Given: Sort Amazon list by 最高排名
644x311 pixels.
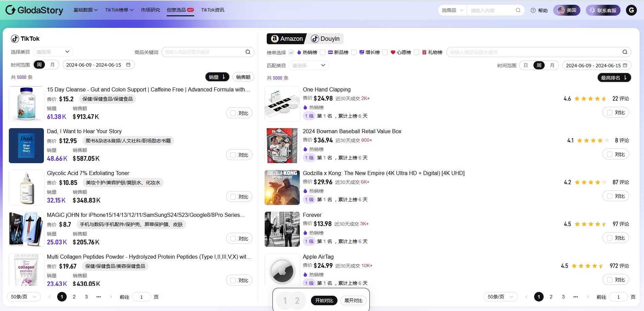Looking at the screenshot, I should (x=614, y=77).
